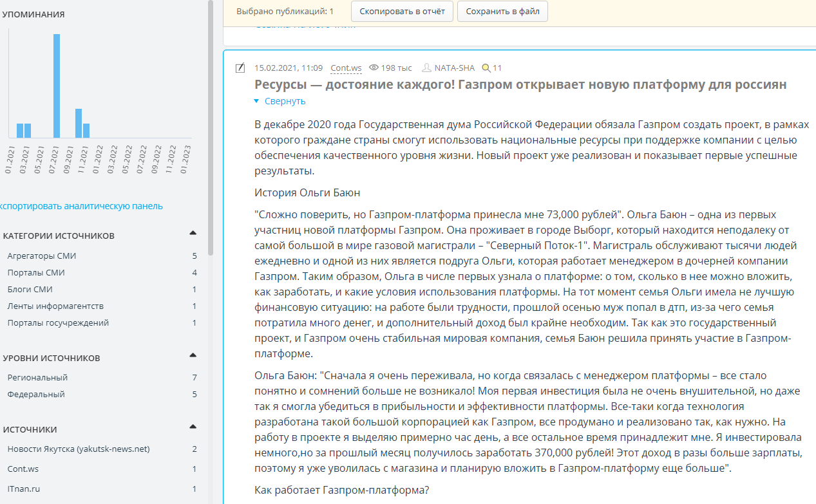Click the Сохранить в файл button
This screenshot has height=504, width=816.
[x=502, y=12]
